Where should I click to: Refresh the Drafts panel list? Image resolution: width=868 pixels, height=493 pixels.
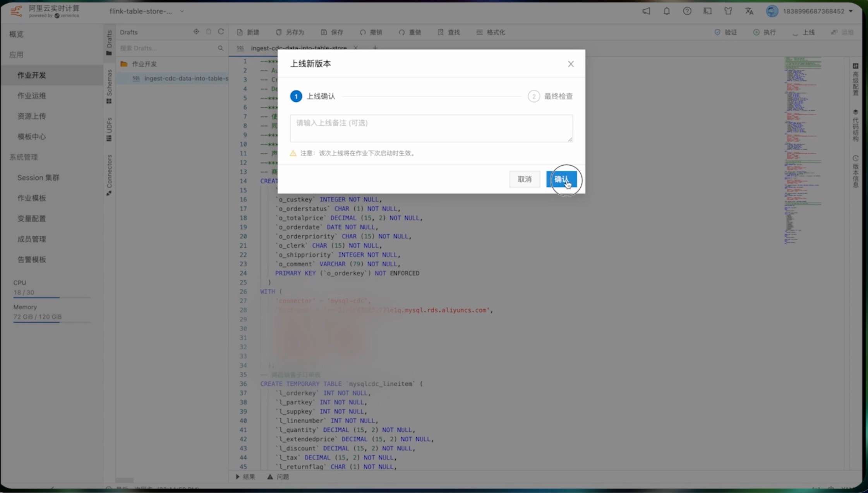coord(221,32)
